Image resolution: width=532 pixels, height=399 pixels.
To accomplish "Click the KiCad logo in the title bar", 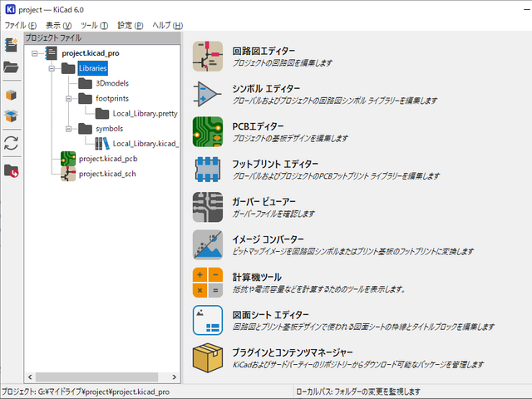I will [11, 9].
